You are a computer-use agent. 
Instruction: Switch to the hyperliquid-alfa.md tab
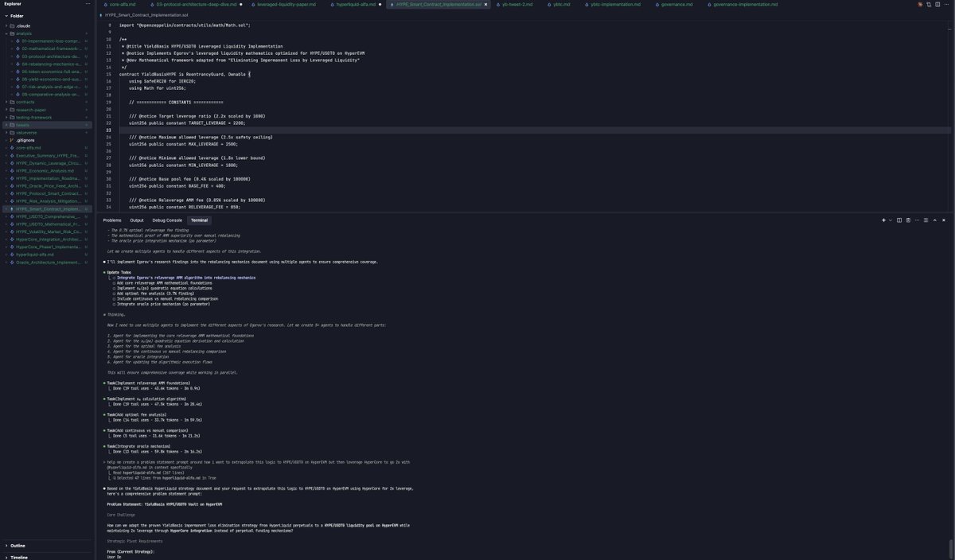pyautogui.click(x=354, y=5)
